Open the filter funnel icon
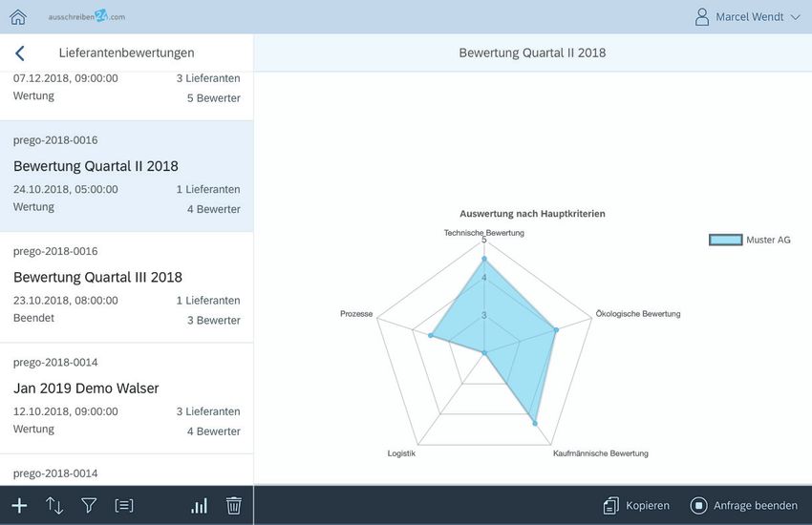The image size is (812, 525). tap(89, 506)
